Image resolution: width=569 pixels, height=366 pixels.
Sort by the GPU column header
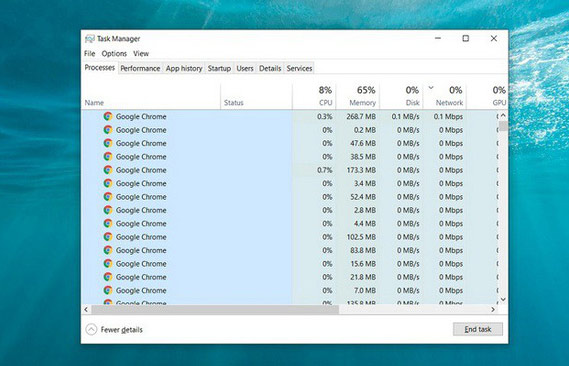487,96
